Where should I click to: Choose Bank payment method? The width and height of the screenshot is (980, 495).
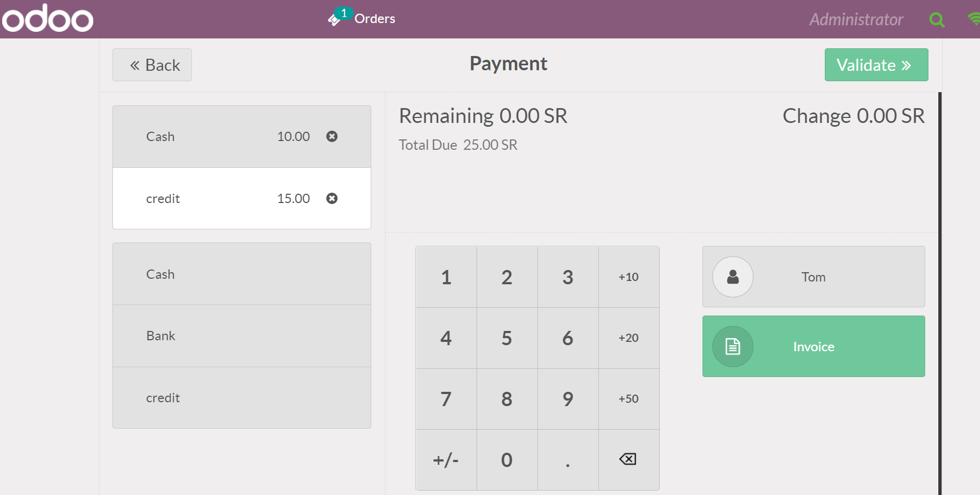click(241, 336)
